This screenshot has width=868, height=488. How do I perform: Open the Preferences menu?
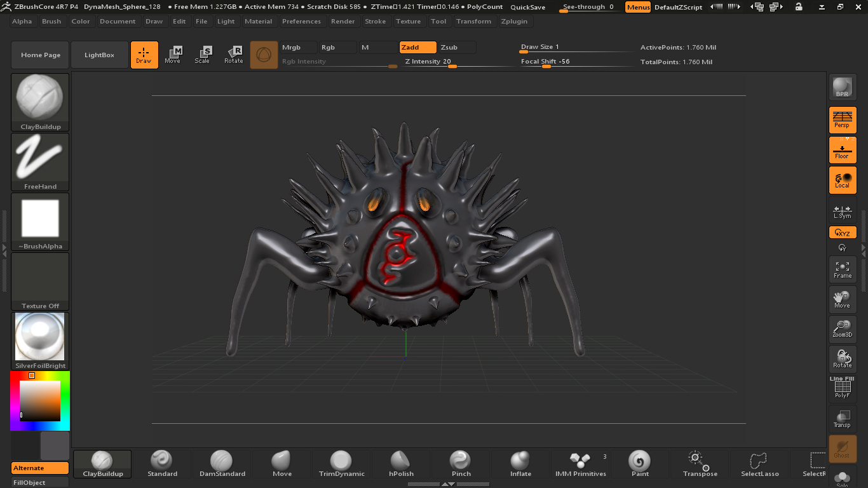(x=301, y=21)
